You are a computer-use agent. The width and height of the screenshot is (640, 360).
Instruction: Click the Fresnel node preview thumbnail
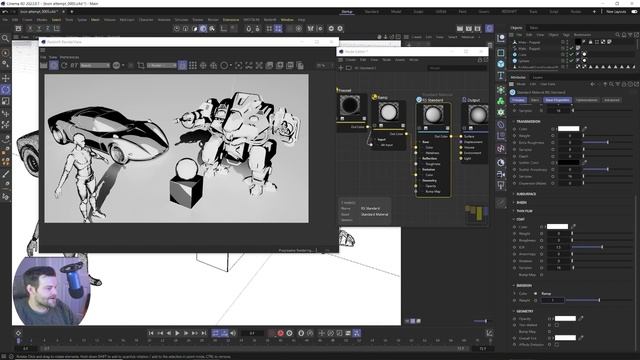point(350,105)
